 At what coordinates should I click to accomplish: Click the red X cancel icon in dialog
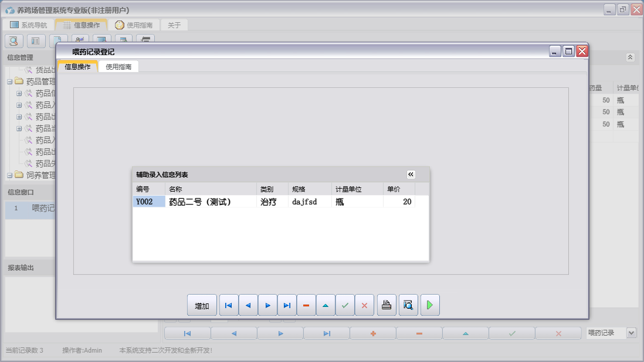pyautogui.click(x=364, y=305)
